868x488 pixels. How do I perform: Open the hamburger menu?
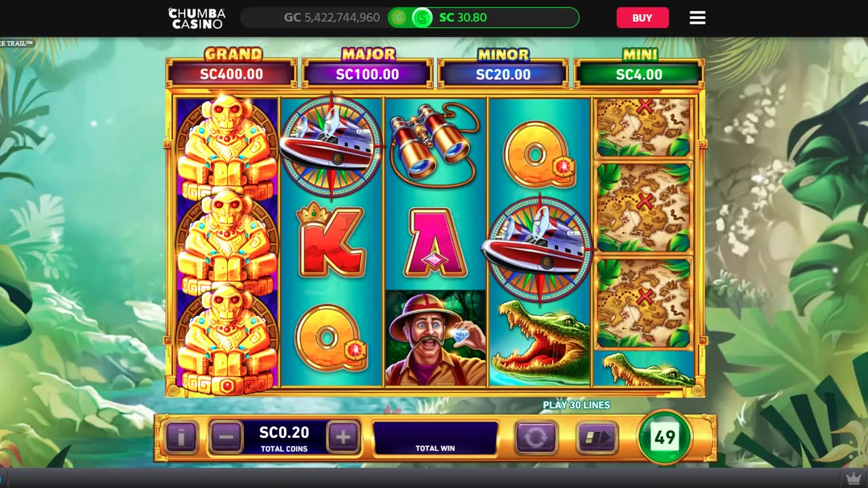[x=698, y=18]
